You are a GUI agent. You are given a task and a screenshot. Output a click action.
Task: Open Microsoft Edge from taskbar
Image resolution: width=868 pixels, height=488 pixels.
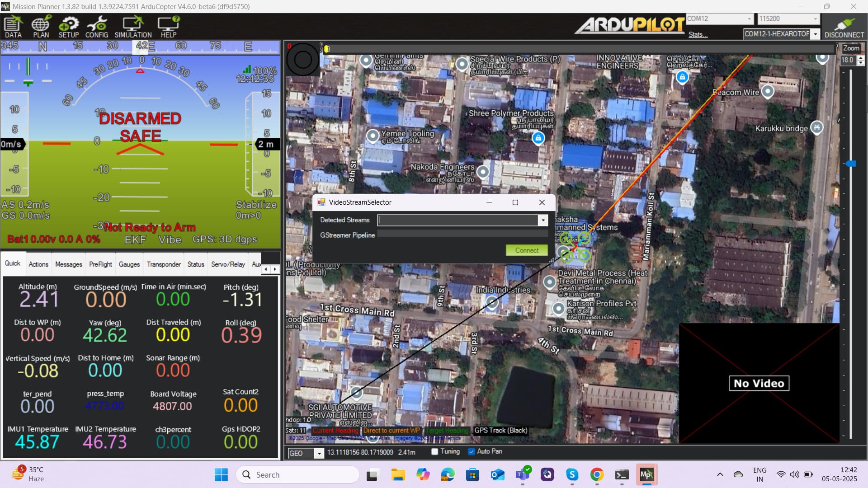click(x=448, y=474)
